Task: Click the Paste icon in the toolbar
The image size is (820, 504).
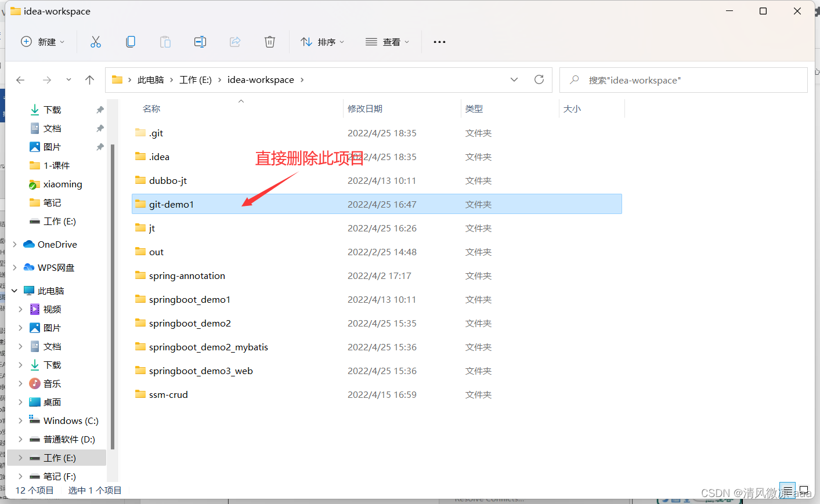Action: point(165,41)
